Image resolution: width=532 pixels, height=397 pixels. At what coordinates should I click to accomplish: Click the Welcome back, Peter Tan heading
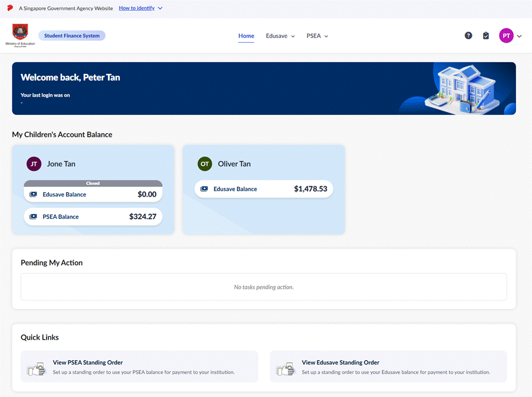pos(70,77)
